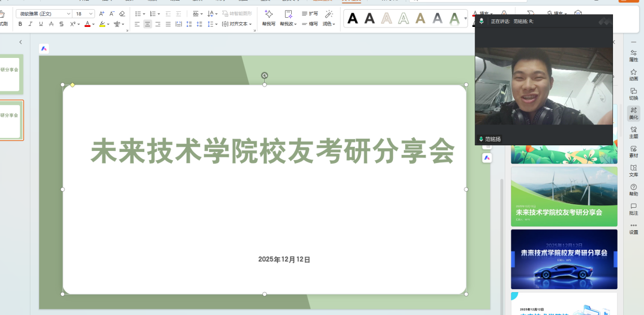Select the wind turbine green template thumbnail
The image size is (644, 315).
[x=564, y=196]
